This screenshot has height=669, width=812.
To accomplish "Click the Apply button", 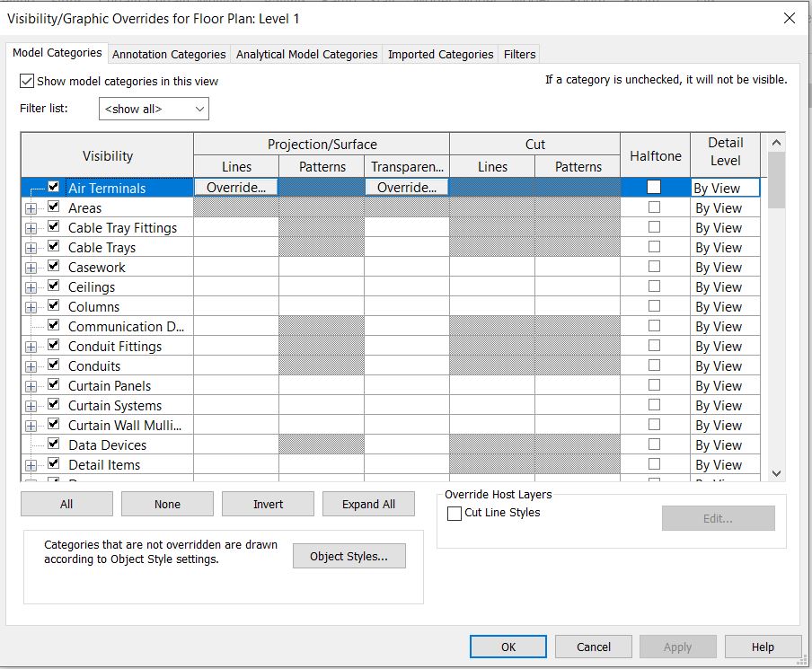I will pyautogui.click(x=677, y=646).
